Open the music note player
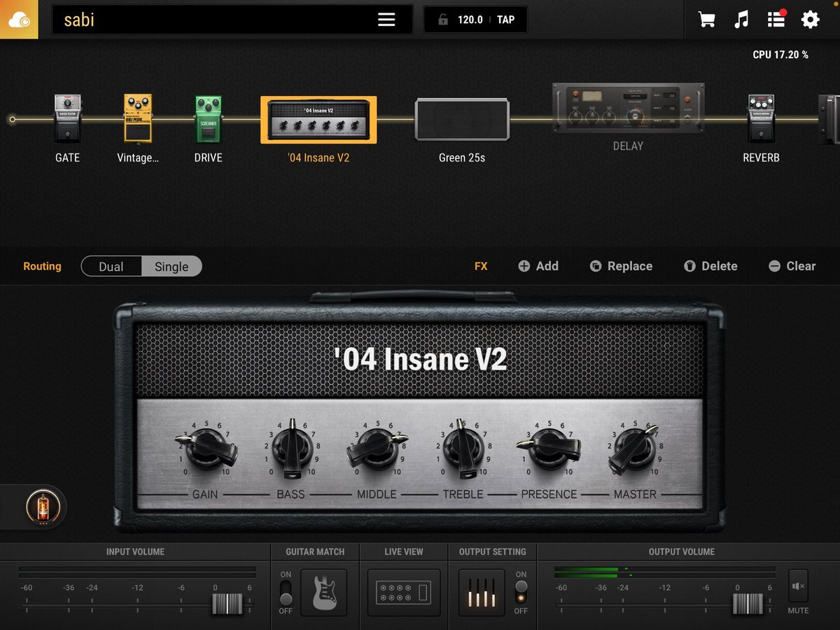This screenshot has height=630, width=840. (741, 20)
